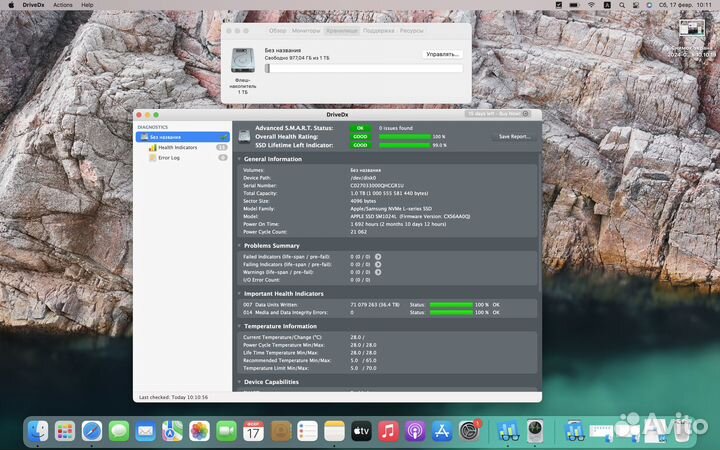Click the drive icon in the DriveDx header
720x450 pixels.
(x=244, y=136)
